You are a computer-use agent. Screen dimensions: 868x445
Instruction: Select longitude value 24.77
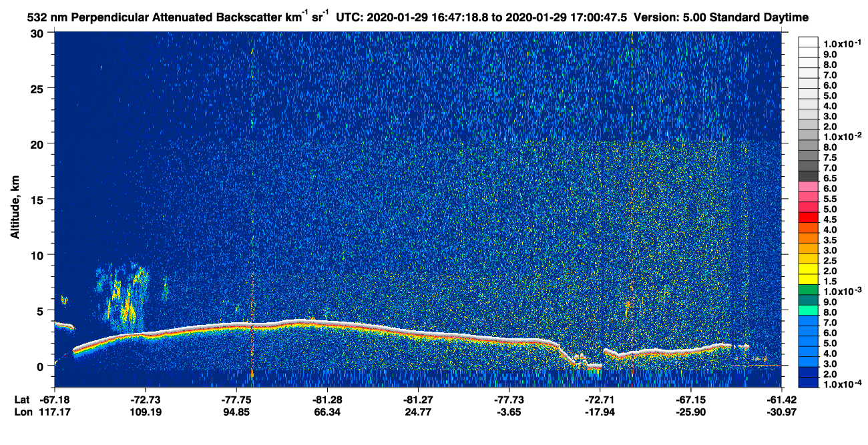[x=419, y=412]
